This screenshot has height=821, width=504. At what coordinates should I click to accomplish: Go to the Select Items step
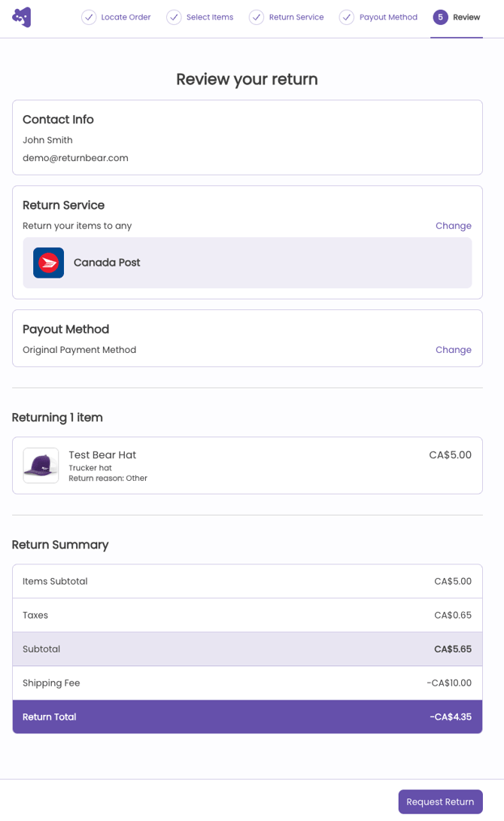click(210, 17)
